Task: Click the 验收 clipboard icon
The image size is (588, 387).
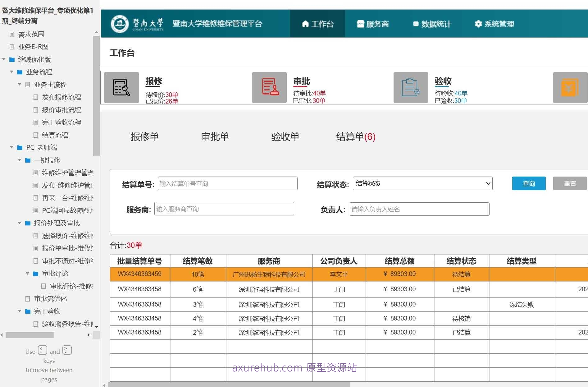Action: [x=411, y=87]
